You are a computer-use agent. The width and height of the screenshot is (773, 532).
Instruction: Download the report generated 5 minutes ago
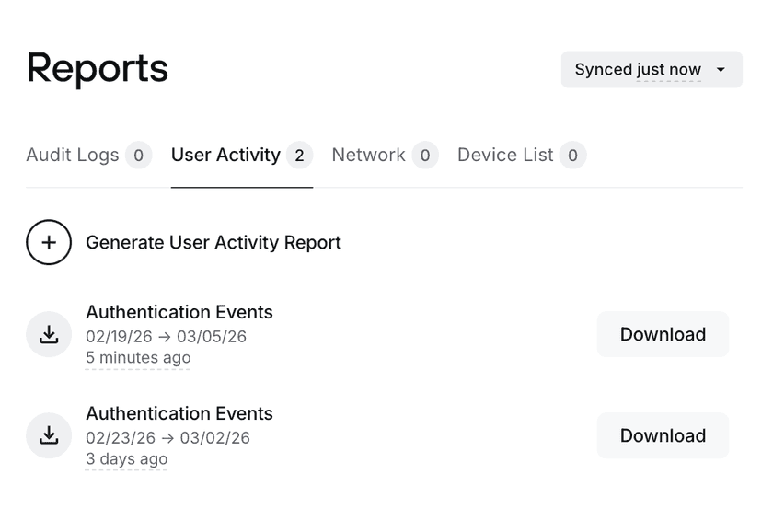pos(663,334)
